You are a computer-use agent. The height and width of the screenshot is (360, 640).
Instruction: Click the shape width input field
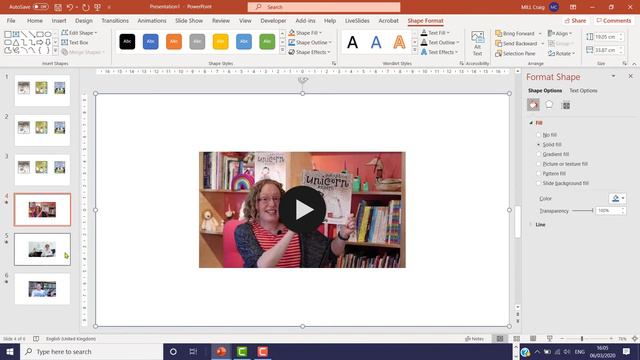click(605, 50)
